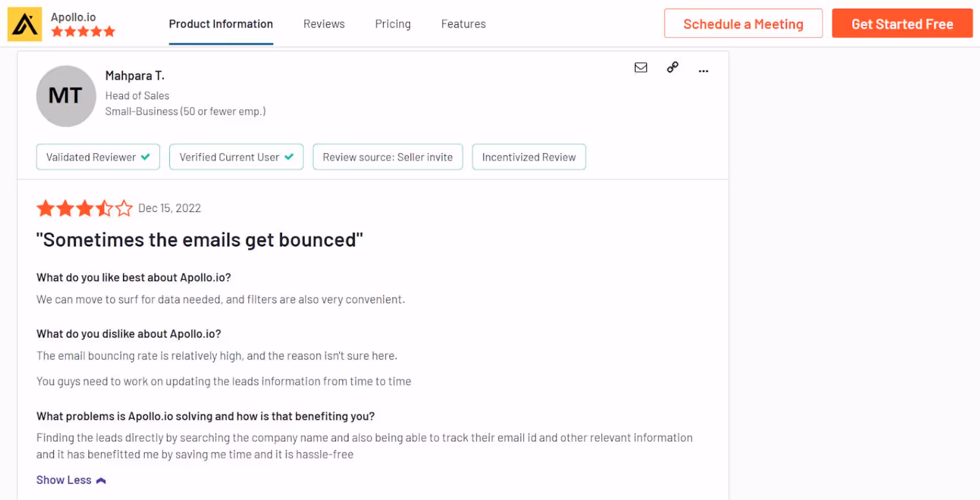
Task: Switch to the Reviews tab
Action: pos(324,24)
